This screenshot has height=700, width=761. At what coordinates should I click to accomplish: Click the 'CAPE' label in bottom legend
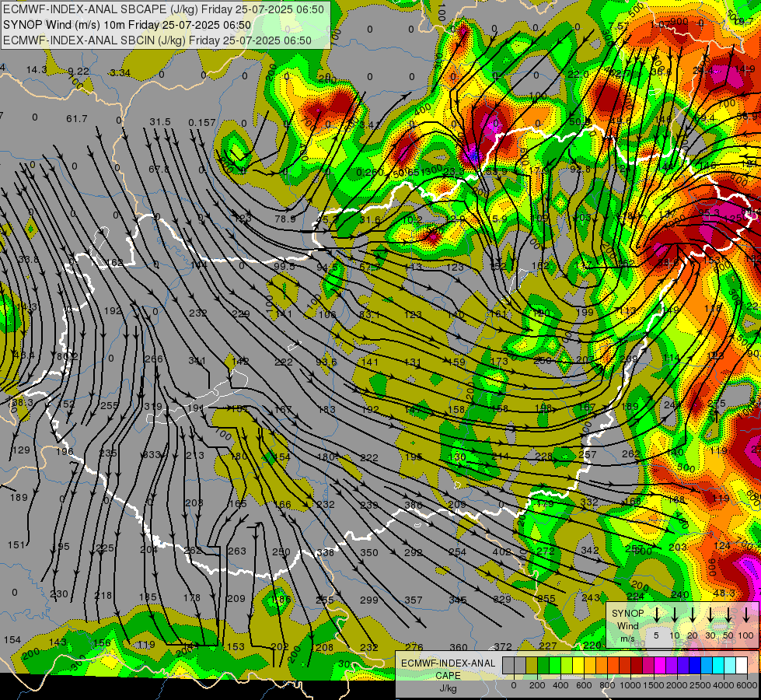pos(448,676)
